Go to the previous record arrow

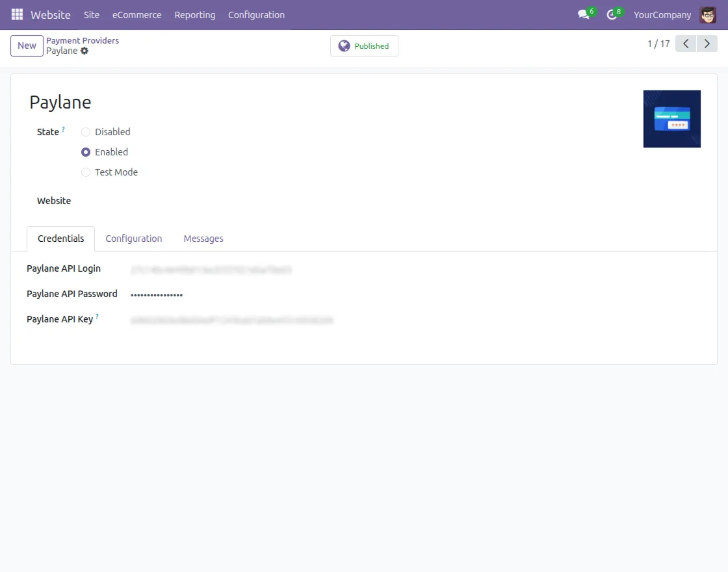[x=685, y=43]
